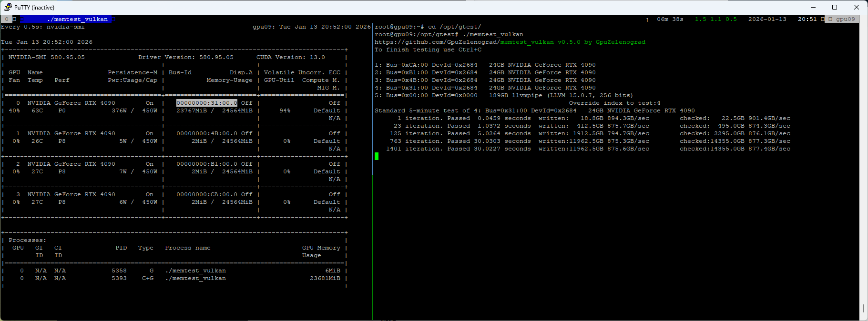Click the 06m 38s uptime indicator
868x321 pixels.
[670, 19]
